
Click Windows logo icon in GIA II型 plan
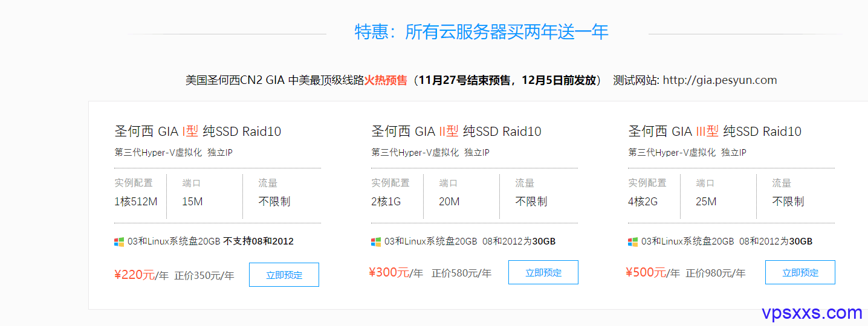376,241
